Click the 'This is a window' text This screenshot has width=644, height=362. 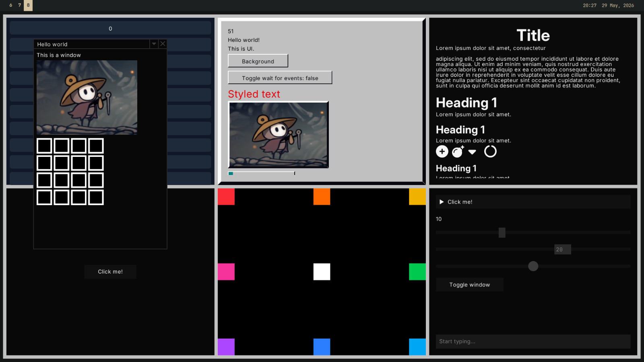[x=59, y=55]
